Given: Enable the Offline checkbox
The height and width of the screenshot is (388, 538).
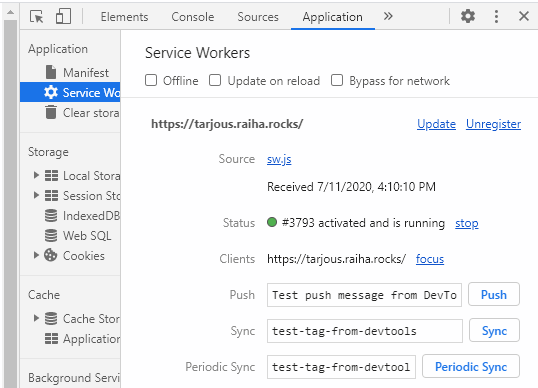Looking at the screenshot, I should pos(151,80).
